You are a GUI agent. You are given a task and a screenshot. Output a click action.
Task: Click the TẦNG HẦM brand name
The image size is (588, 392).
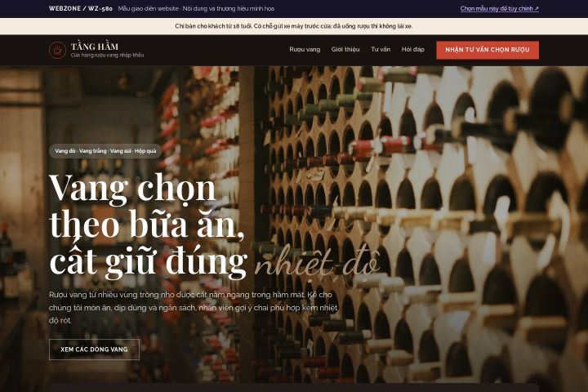[95, 47]
